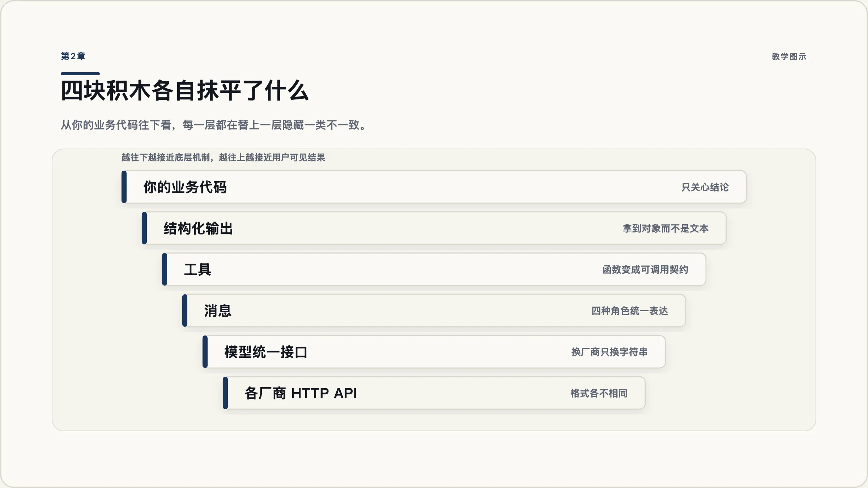The image size is (868, 488).
Task: Click the note '拿到对象而不是文本'
Action: tap(665, 228)
